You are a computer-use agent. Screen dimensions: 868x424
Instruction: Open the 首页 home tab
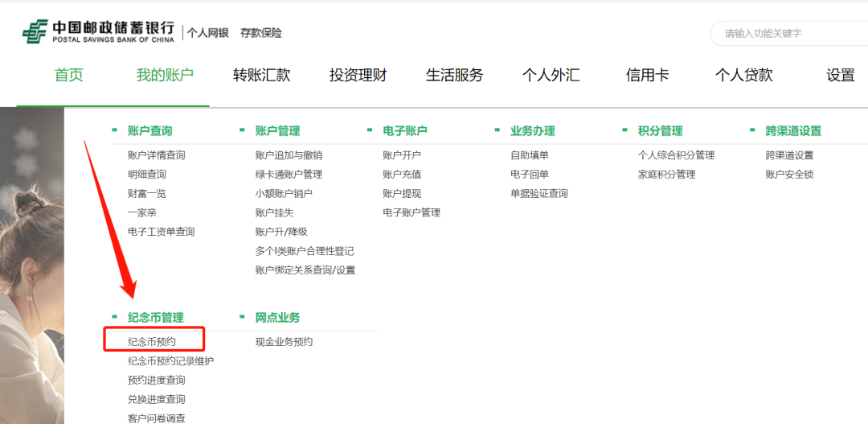(69, 76)
